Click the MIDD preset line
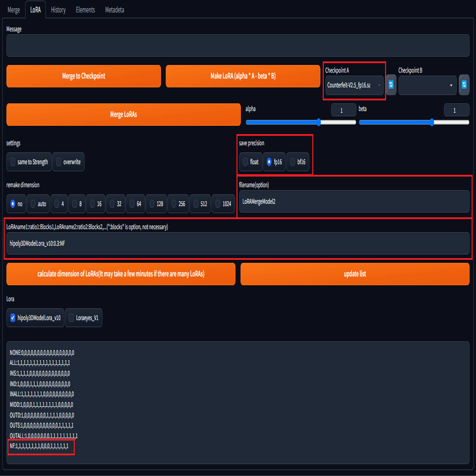Viewport: 476px width, 476px height. pos(41,405)
